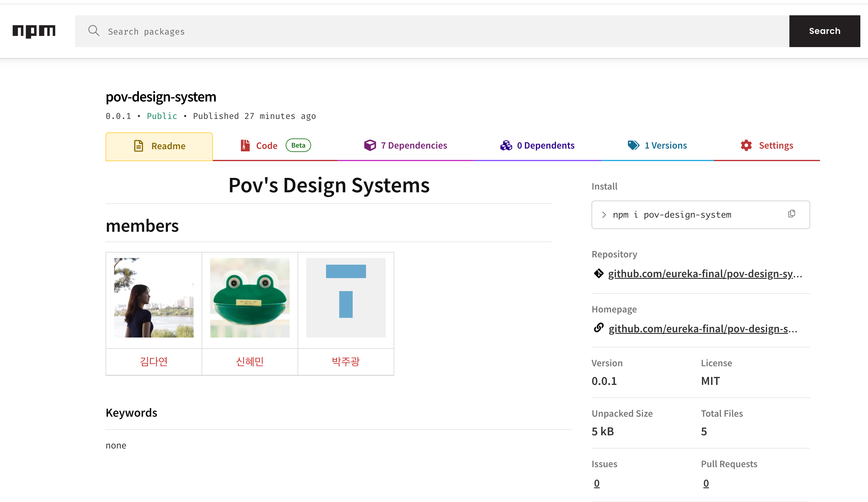This screenshot has height=502, width=868.
Task: Open the Homepage GitHub link
Action: pyautogui.click(x=703, y=329)
